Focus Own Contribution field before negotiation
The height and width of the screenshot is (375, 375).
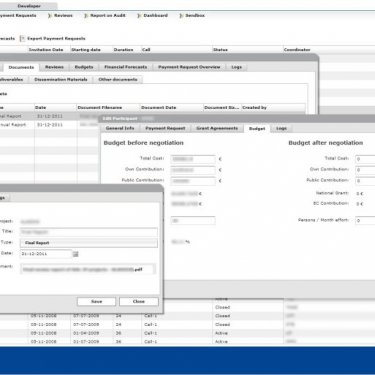click(193, 170)
